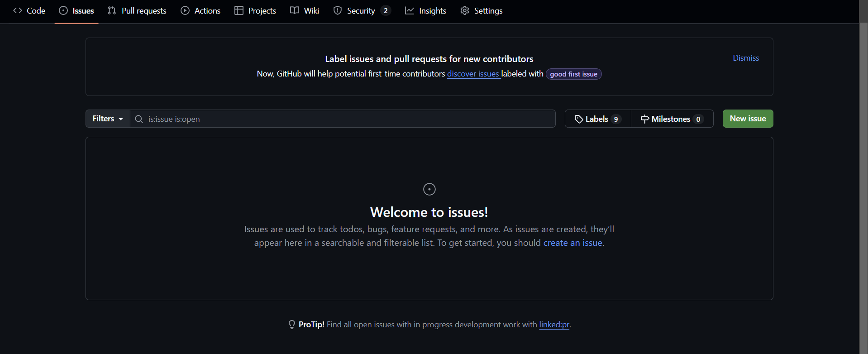The width and height of the screenshot is (868, 354).
Task: Open the Code tab
Action: coord(29,10)
